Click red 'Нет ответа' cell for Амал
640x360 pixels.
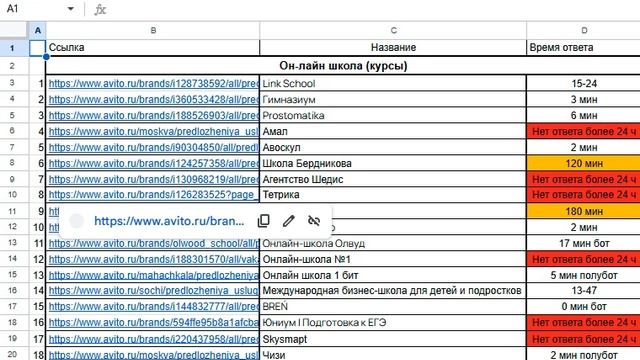[x=584, y=131]
